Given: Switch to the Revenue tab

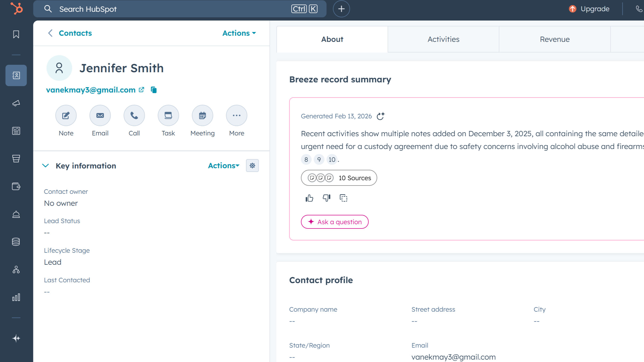Looking at the screenshot, I should 554,39.
